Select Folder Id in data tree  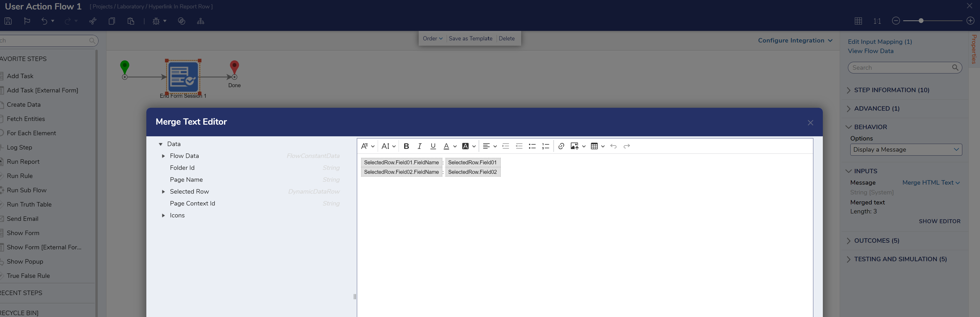[x=182, y=168]
